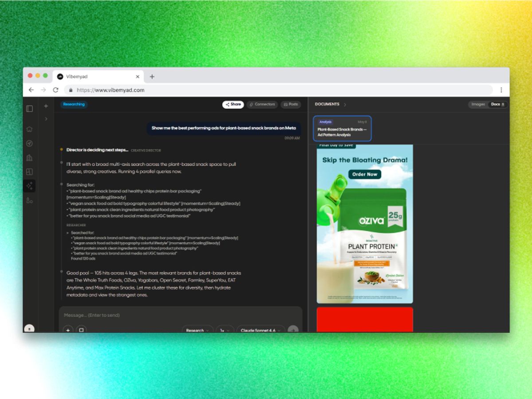Click the 'Good pool — 105 hits' paragraph

pos(154,284)
